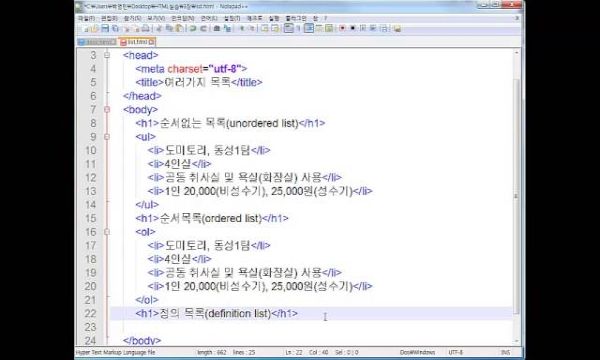Viewport: 600px width, 360px height.
Task: Toggle word wrap in the toolbar
Action: 288,28
